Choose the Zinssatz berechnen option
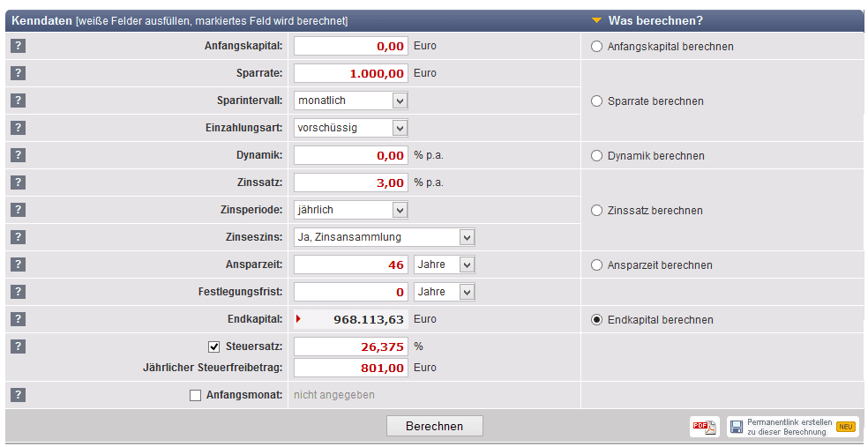This screenshot has height=447, width=868. (597, 211)
